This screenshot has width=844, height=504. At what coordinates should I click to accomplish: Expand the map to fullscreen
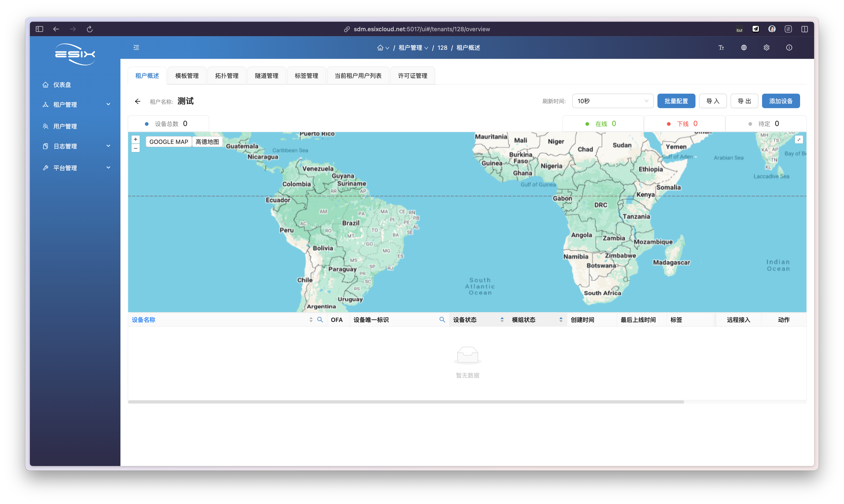[799, 140]
